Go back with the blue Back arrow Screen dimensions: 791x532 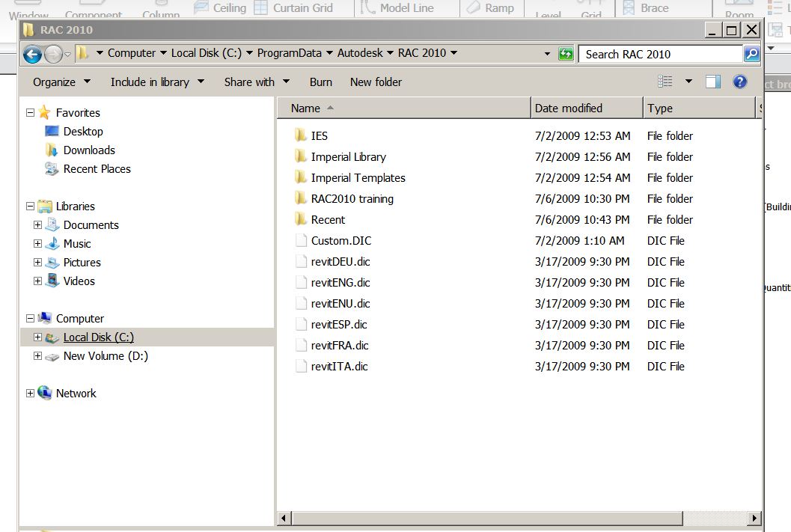pos(32,54)
